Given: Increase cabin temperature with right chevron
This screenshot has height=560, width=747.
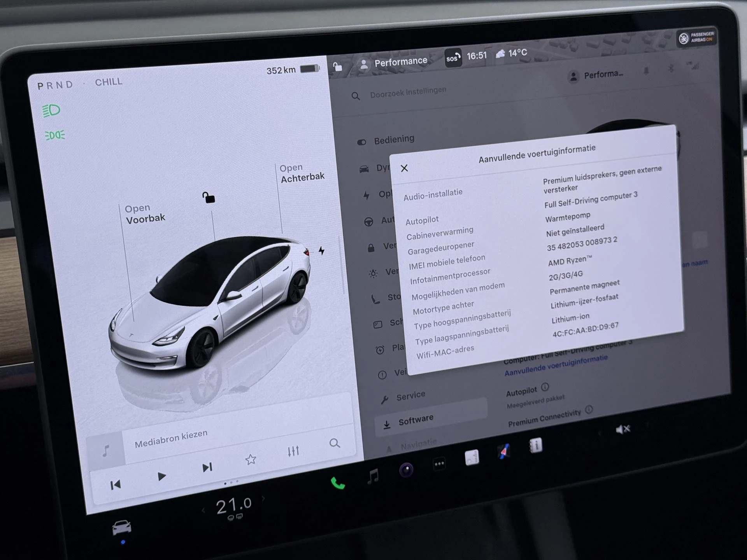Looking at the screenshot, I should pyautogui.click(x=264, y=498).
